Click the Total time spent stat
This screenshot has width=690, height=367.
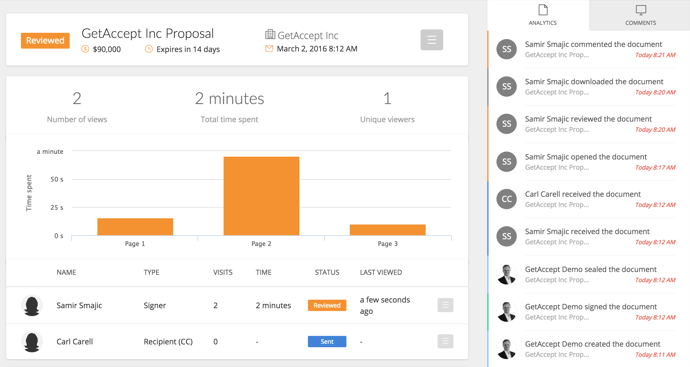(229, 107)
